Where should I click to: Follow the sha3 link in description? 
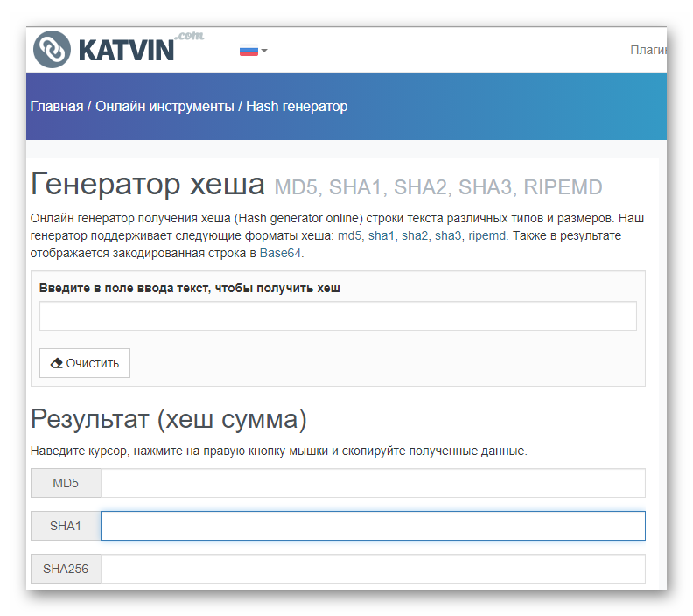click(448, 236)
